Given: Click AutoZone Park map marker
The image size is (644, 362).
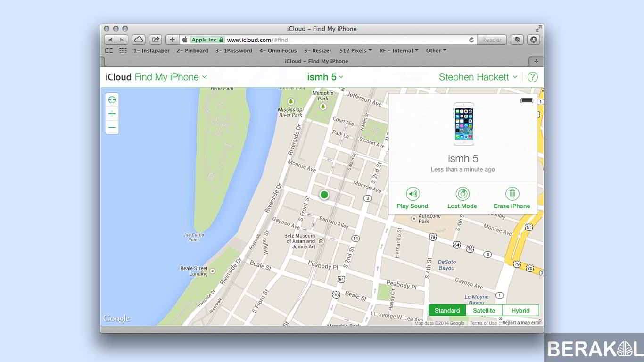Looking at the screenshot, I should coord(414,218).
